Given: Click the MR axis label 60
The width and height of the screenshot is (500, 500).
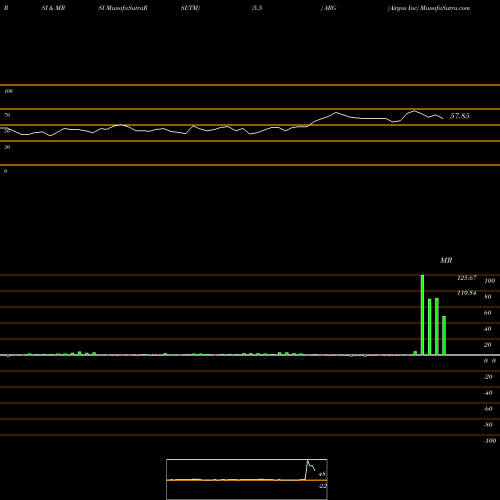Looking at the screenshot, I should (488, 313).
